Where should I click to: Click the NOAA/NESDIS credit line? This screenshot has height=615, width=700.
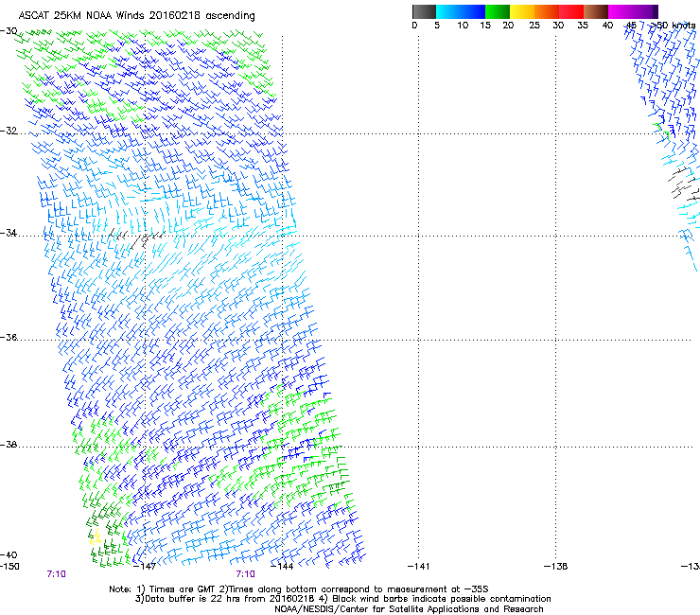coord(409,609)
